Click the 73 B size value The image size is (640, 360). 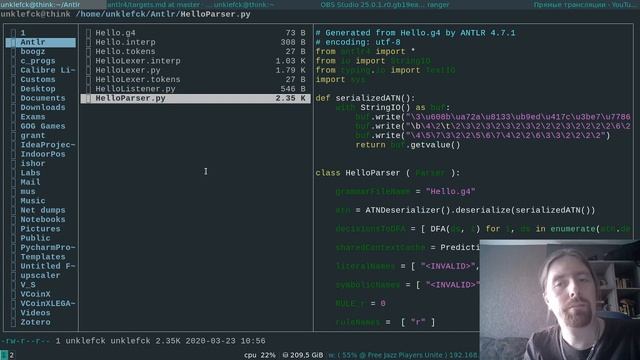[296, 33]
